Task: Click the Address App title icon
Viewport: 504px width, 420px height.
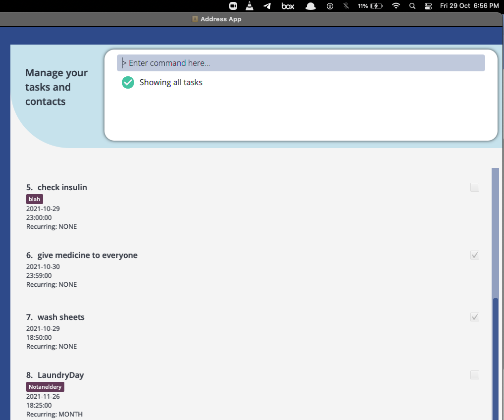Action: (x=195, y=19)
